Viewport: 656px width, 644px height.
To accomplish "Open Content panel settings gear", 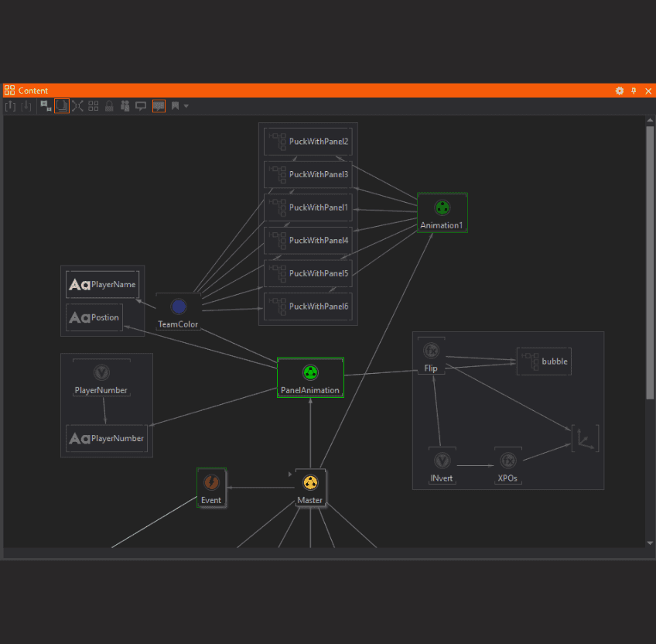I will tap(620, 91).
